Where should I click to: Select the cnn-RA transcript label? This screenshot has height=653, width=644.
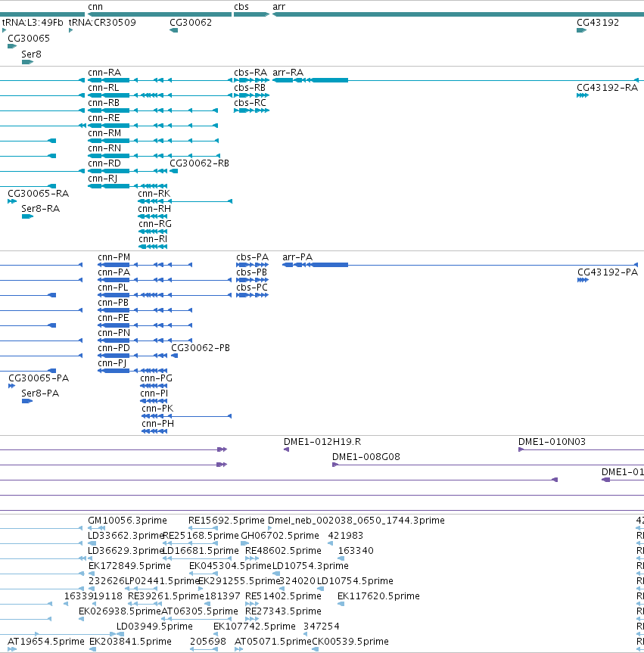[104, 73]
